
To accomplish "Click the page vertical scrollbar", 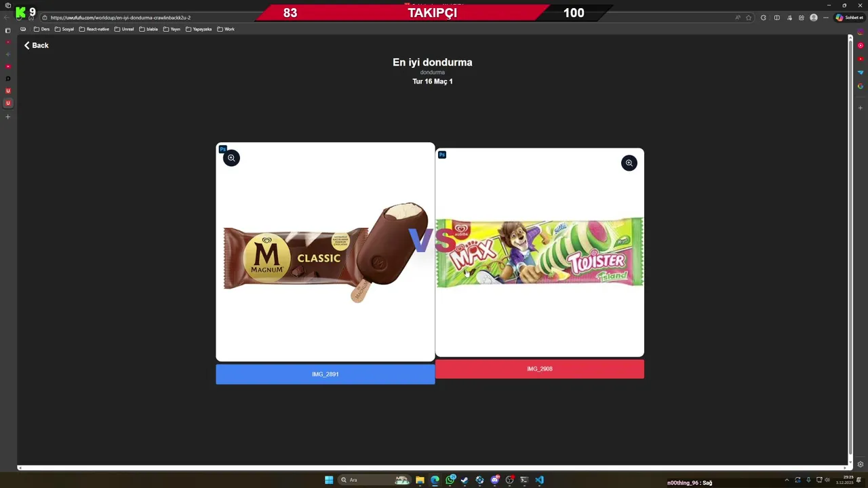I will [850, 249].
